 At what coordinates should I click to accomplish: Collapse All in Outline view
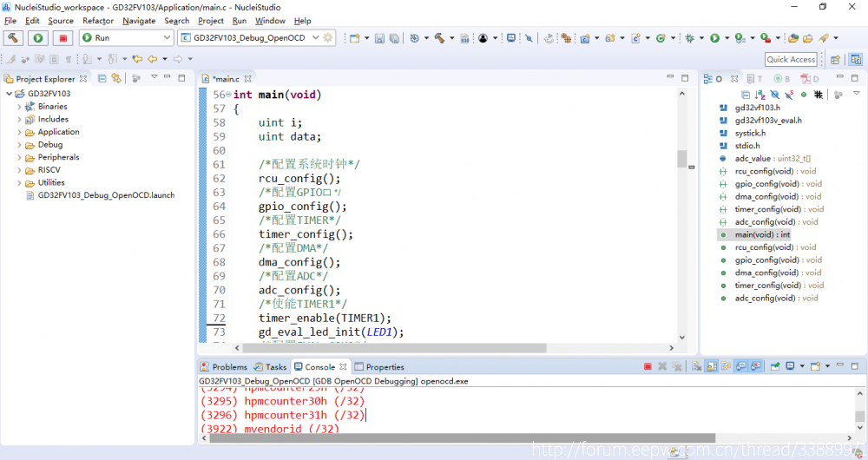point(746,95)
